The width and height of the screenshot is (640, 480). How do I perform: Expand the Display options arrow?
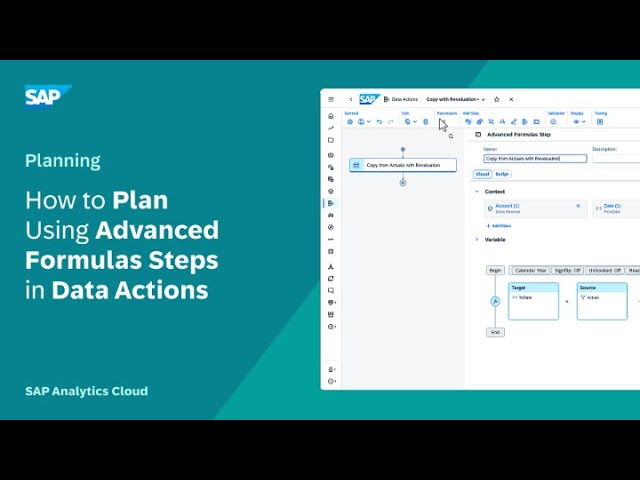[x=584, y=122]
